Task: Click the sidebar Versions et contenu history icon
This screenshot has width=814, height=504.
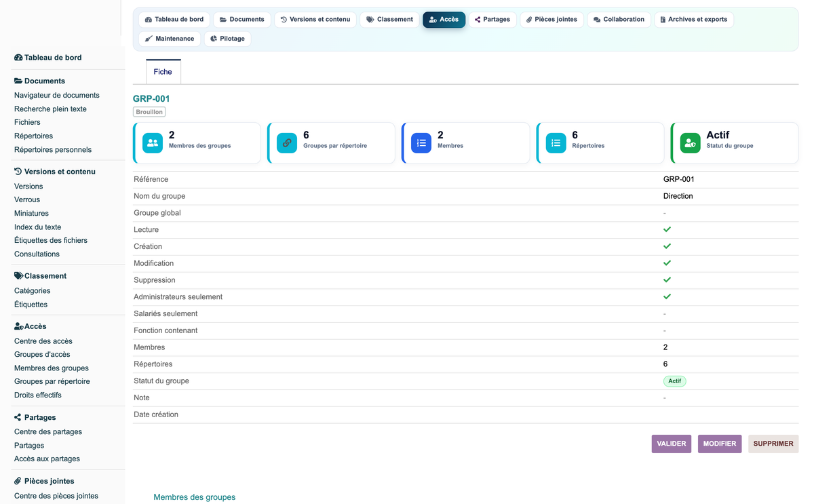Action: [x=18, y=172]
